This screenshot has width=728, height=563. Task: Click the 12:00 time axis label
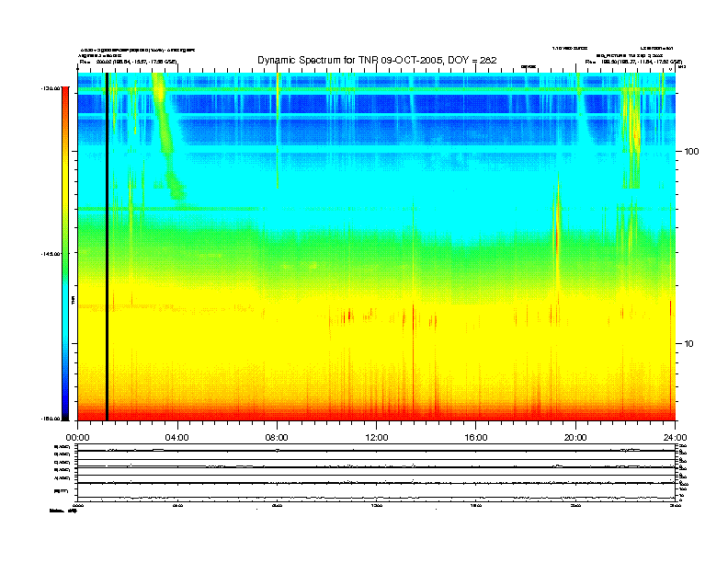pos(377,438)
